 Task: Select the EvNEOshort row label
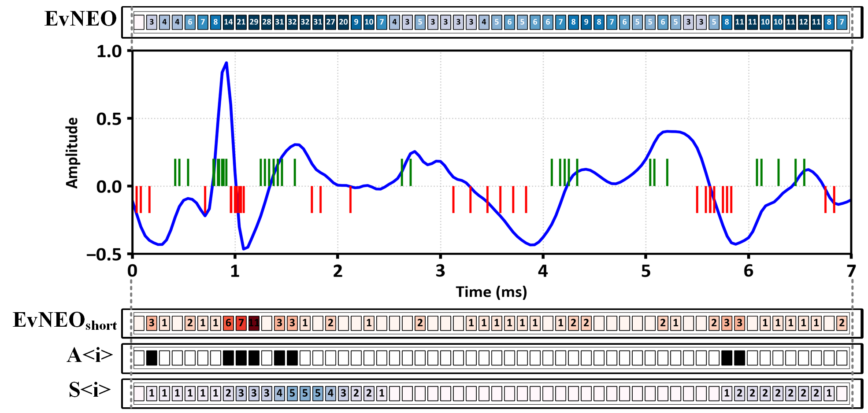click(x=65, y=321)
